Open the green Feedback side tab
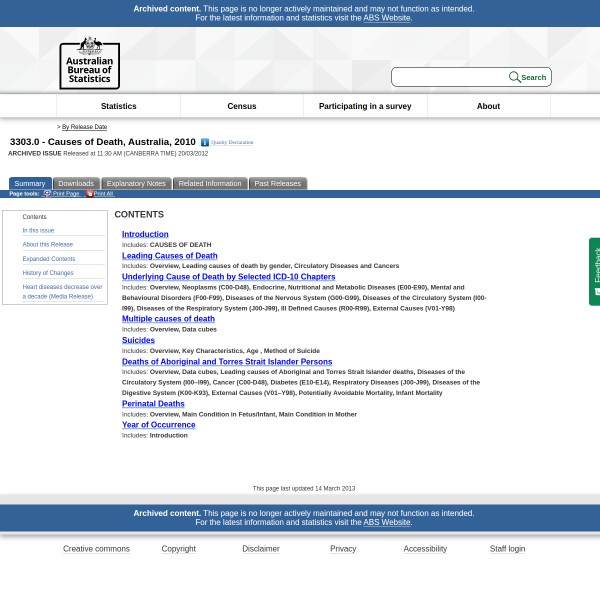Viewport: 600px width, 600px height. point(594,271)
